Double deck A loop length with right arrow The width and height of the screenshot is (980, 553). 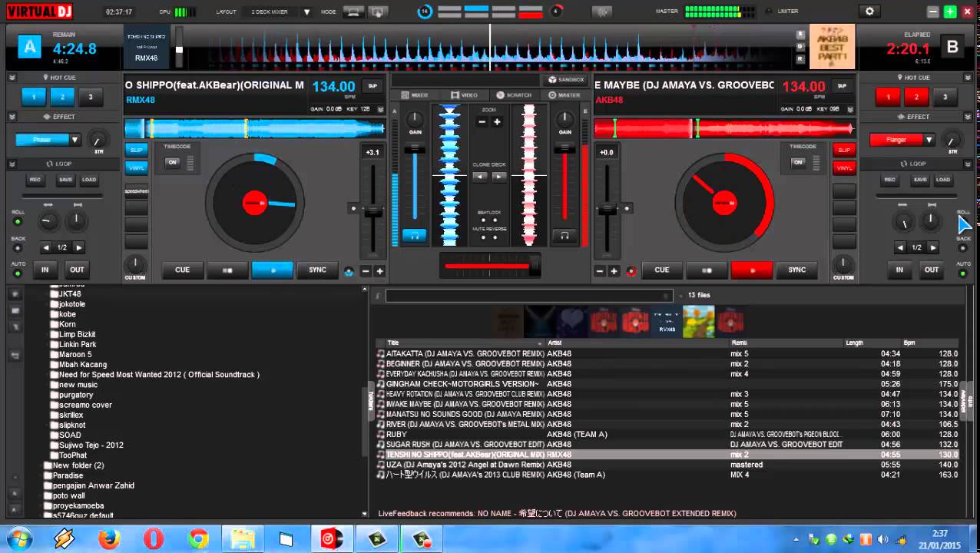[78, 247]
